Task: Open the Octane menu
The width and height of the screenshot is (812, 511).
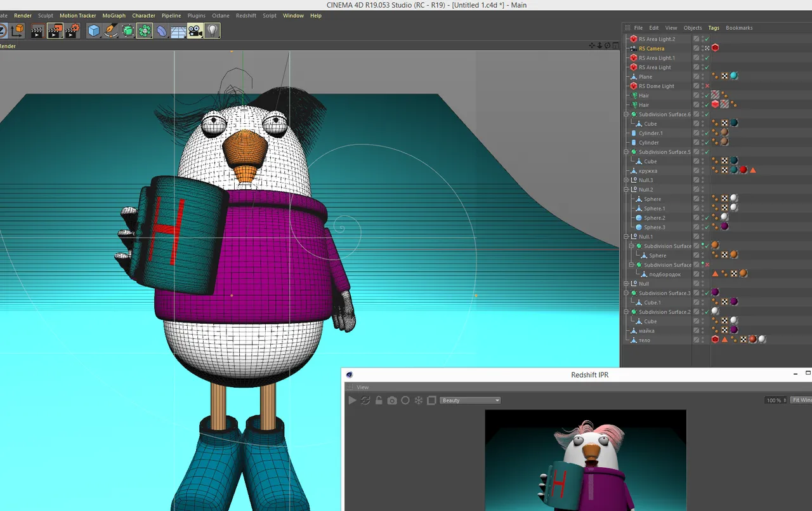Action: [221, 15]
